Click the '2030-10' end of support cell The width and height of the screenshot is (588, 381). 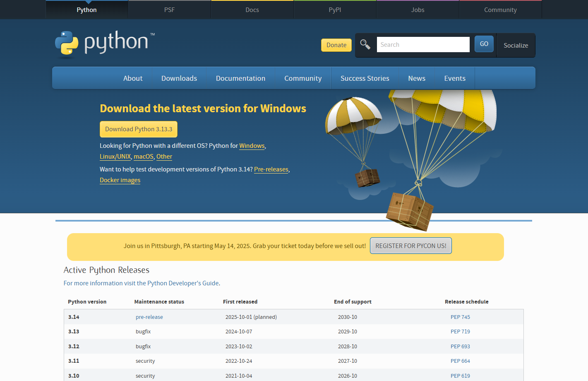tap(348, 317)
